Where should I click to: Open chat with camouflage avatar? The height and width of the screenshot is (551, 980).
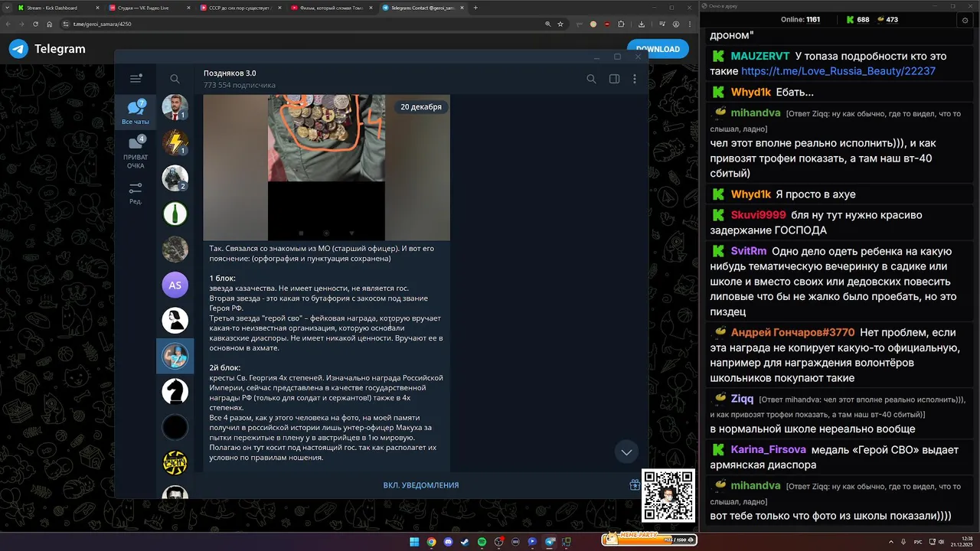[175, 249]
